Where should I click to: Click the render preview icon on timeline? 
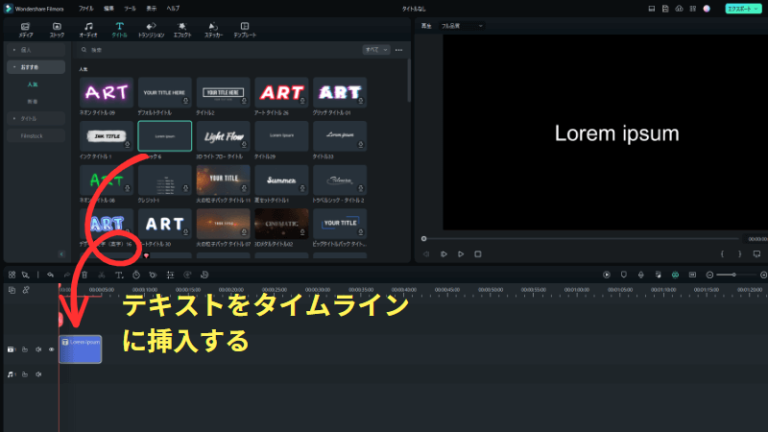click(606, 275)
